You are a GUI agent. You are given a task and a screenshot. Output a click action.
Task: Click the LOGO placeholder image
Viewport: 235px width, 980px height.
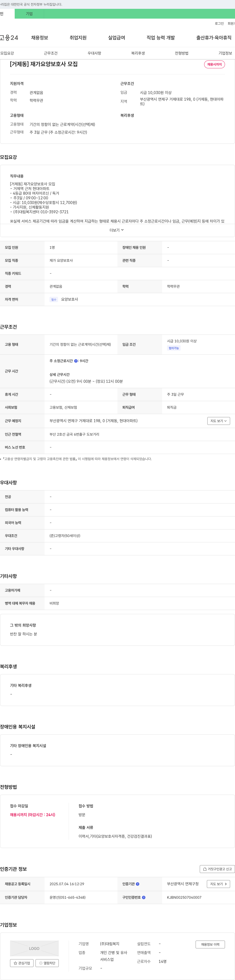pos(34,948)
